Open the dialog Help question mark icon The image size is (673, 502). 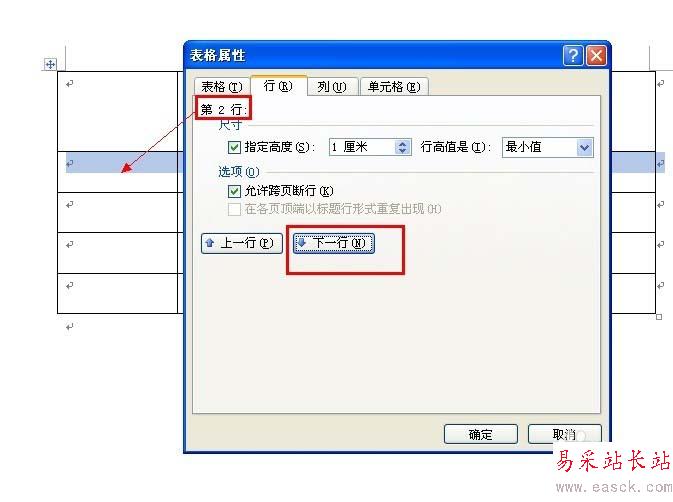point(573,55)
